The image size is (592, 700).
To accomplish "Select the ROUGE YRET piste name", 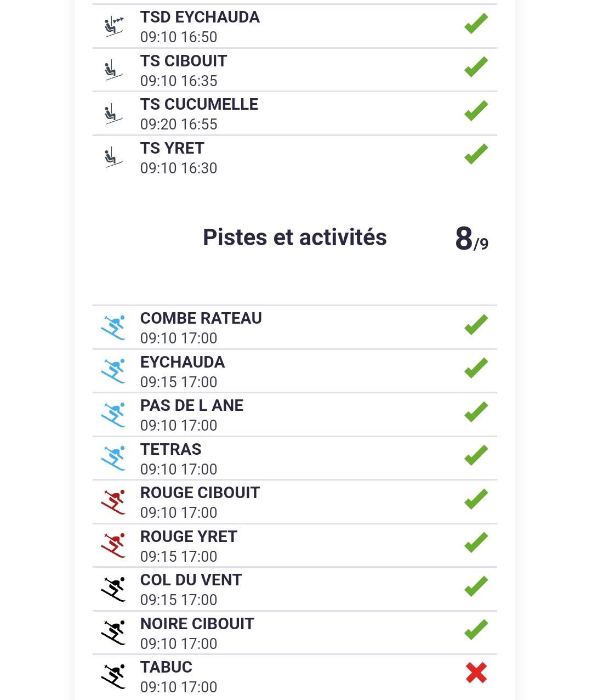I will (x=189, y=537).
